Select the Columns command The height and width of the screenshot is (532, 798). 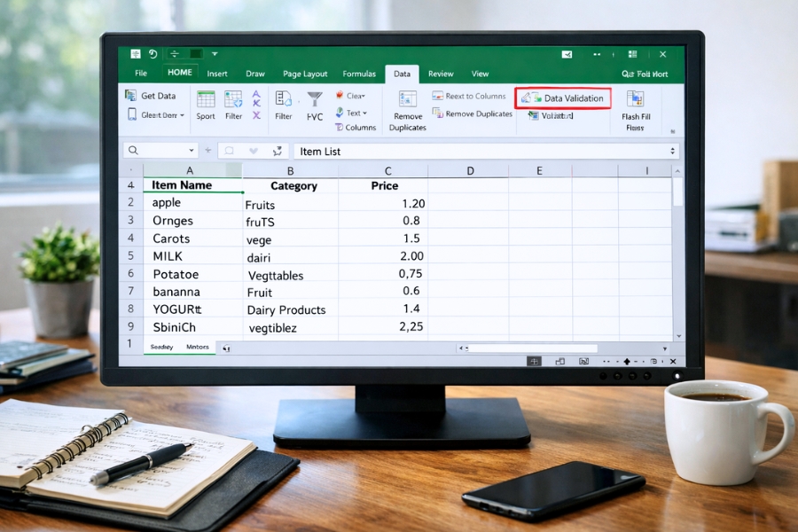[x=356, y=127]
